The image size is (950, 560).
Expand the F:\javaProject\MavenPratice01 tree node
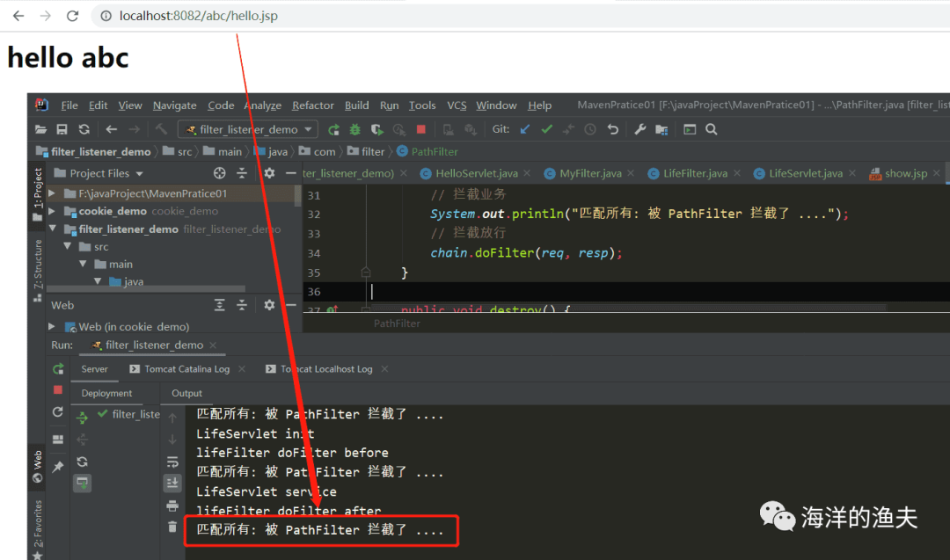[52, 193]
